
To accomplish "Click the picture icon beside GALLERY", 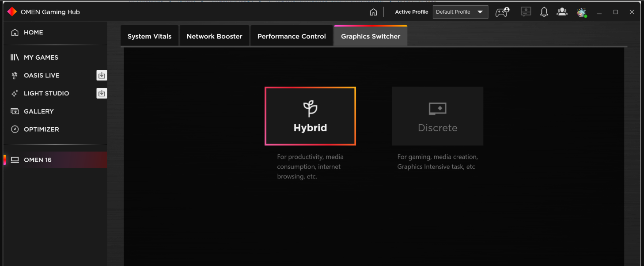I will coord(15,111).
